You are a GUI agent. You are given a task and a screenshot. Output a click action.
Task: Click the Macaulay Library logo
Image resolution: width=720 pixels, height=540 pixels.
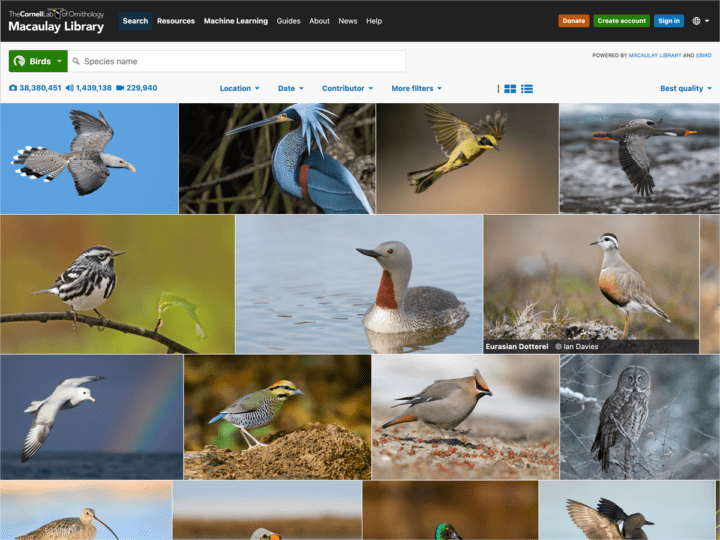pyautogui.click(x=56, y=21)
